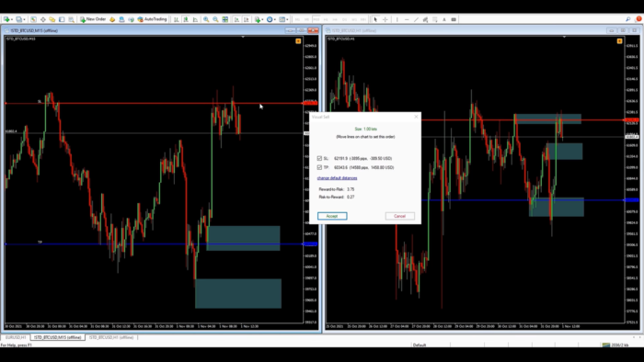Open MetaEditor via yellow diamond icon
This screenshot has width=644, height=362.
pos(112,19)
